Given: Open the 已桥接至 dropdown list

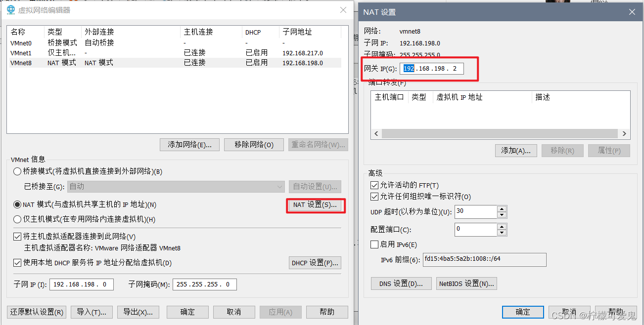Looking at the screenshot, I should point(280,187).
